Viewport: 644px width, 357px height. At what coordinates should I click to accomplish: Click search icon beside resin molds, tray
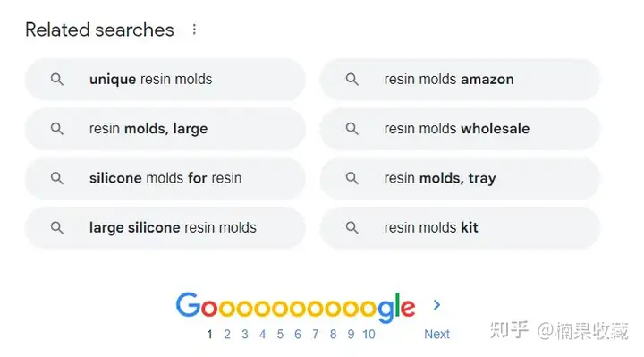(352, 178)
